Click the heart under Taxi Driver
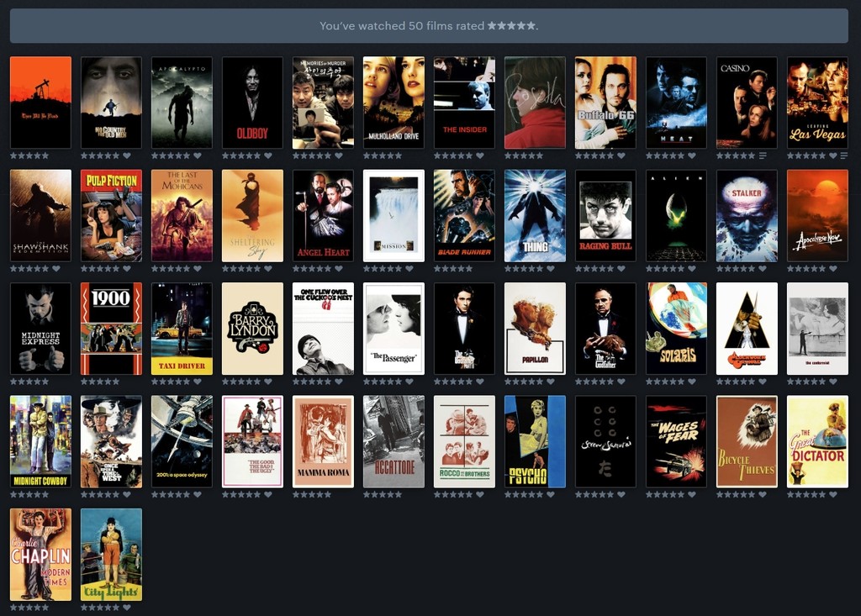The width and height of the screenshot is (861, 616). click(x=198, y=382)
